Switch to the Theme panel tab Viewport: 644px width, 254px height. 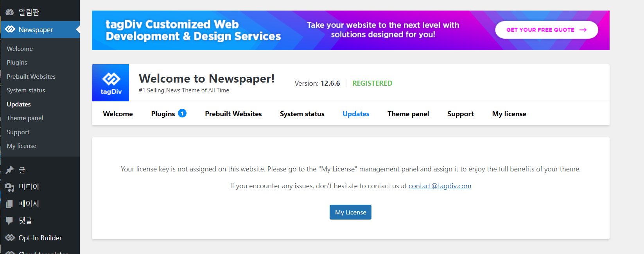pyautogui.click(x=408, y=113)
